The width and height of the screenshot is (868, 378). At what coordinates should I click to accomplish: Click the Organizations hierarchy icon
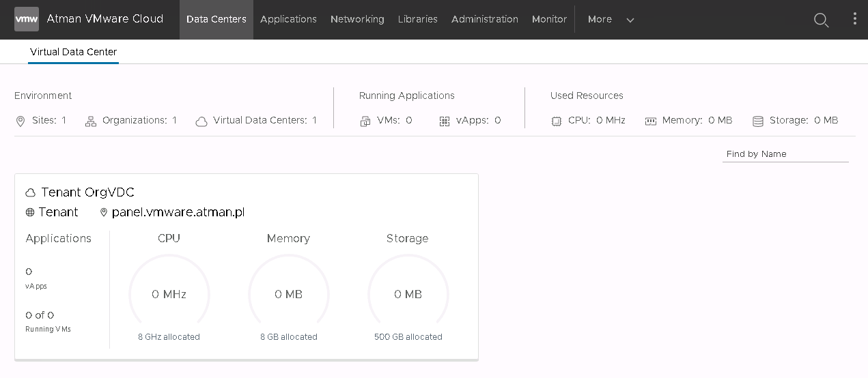coord(91,121)
